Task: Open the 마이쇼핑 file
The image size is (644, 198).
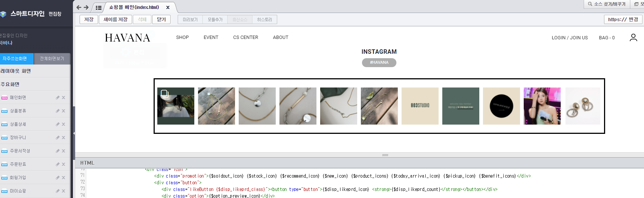Action: [x=18, y=191]
